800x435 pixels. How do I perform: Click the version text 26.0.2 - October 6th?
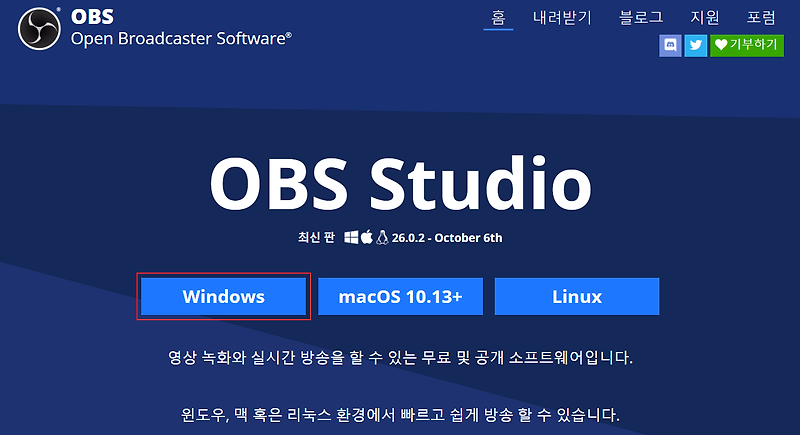click(447, 238)
